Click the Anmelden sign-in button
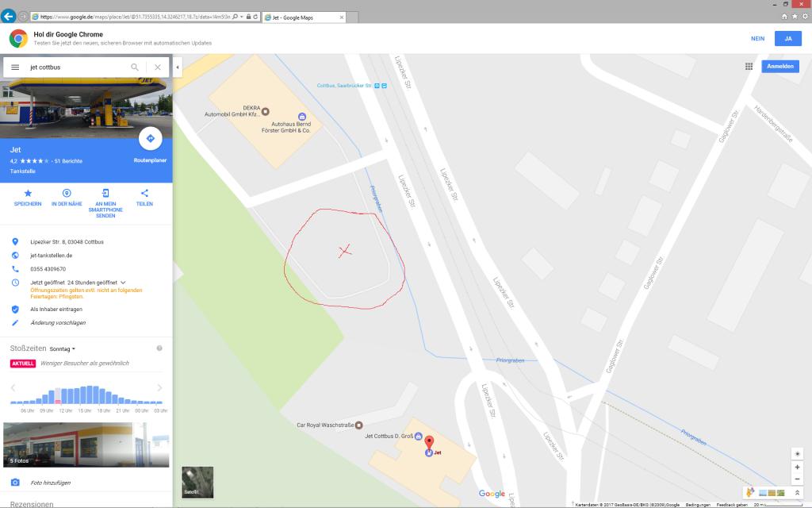 (x=779, y=67)
